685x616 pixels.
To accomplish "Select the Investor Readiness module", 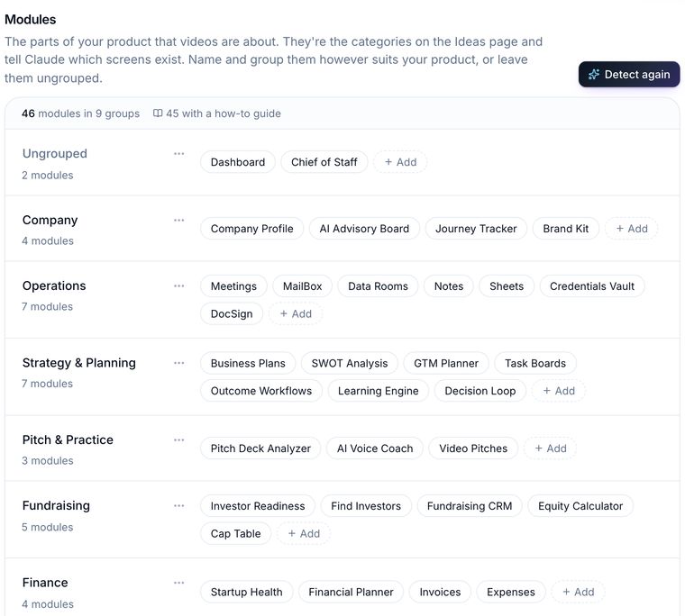I will [x=258, y=505].
